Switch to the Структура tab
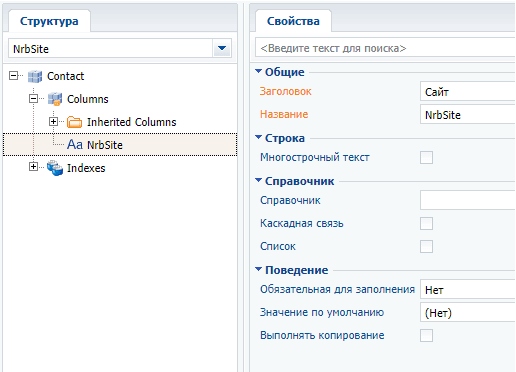This screenshot has width=516, height=372. [49, 21]
